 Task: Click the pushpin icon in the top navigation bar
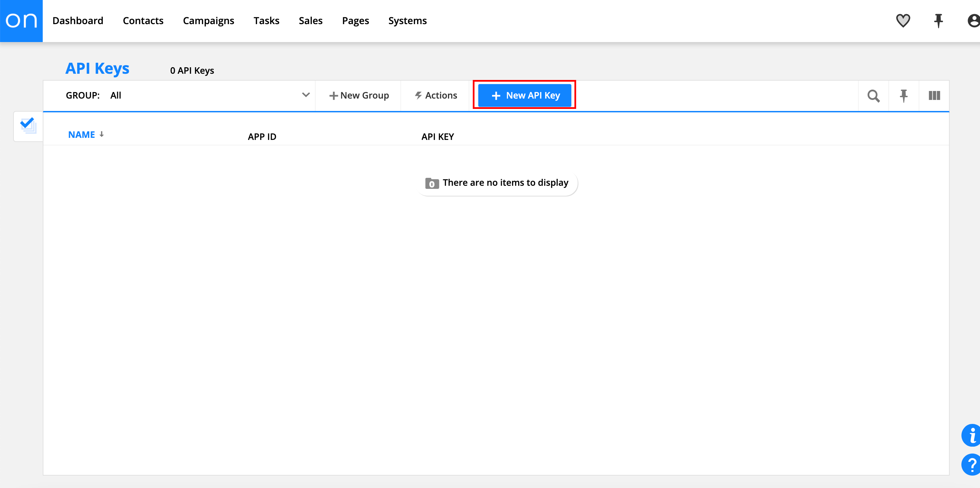(x=938, y=21)
